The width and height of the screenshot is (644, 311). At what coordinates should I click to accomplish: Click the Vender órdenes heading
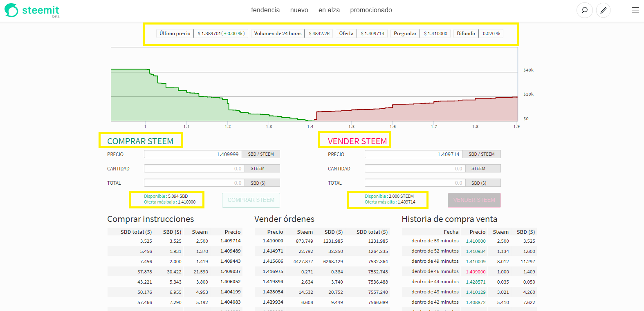click(284, 219)
